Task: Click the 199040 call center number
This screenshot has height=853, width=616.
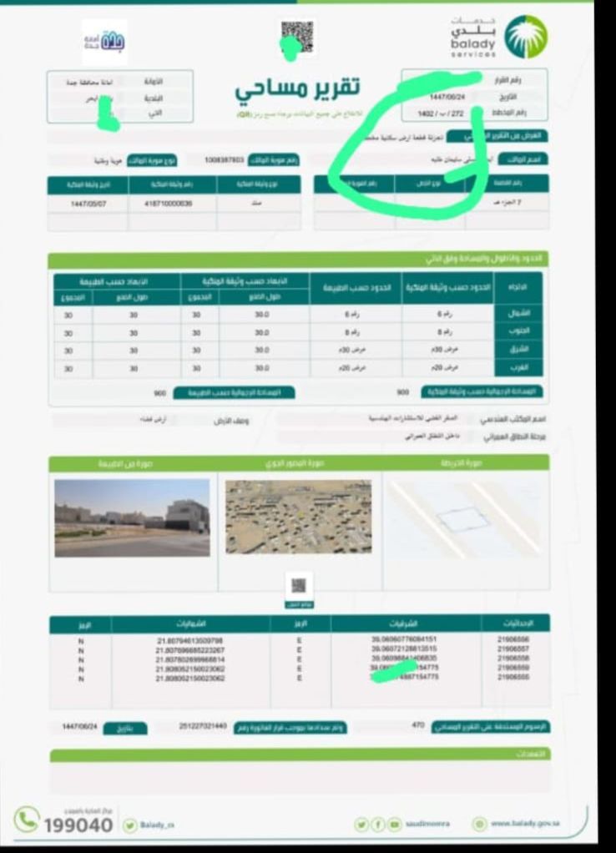Action: (78, 825)
